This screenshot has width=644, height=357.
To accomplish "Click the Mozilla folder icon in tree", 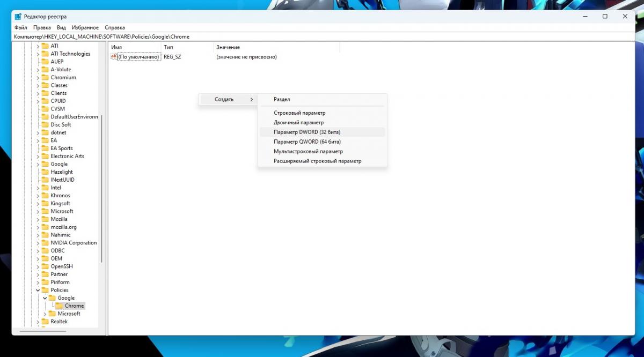I will tap(45, 219).
